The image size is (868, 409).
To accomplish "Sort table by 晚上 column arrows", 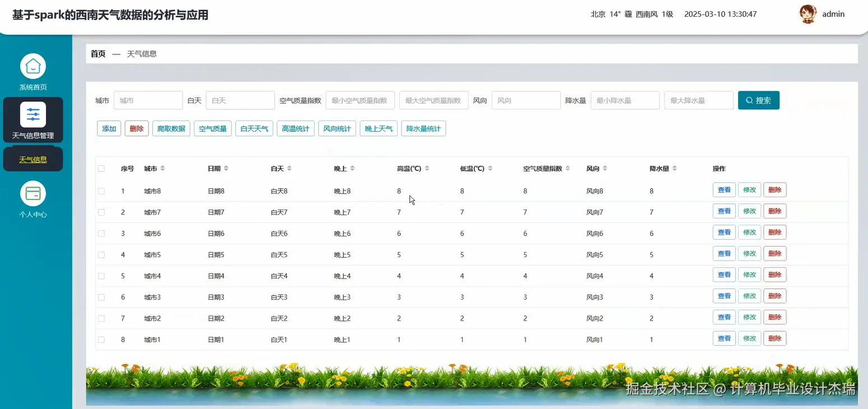I will pyautogui.click(x=352, y=169).
